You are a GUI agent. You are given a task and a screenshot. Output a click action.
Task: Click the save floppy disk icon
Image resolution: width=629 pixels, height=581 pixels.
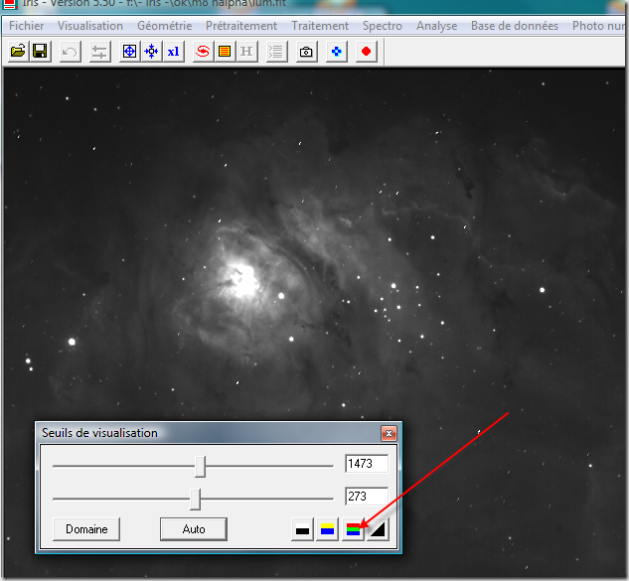click(x=40, y=51)
